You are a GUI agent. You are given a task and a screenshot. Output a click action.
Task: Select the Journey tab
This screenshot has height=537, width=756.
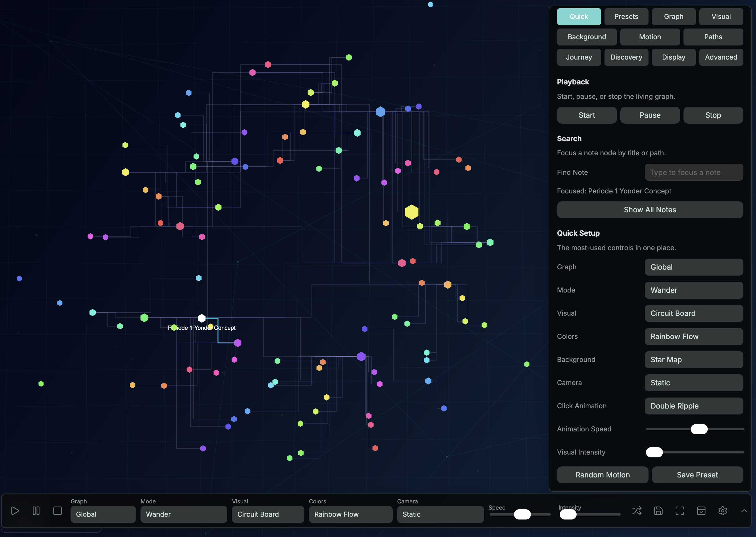pos(579,57)
